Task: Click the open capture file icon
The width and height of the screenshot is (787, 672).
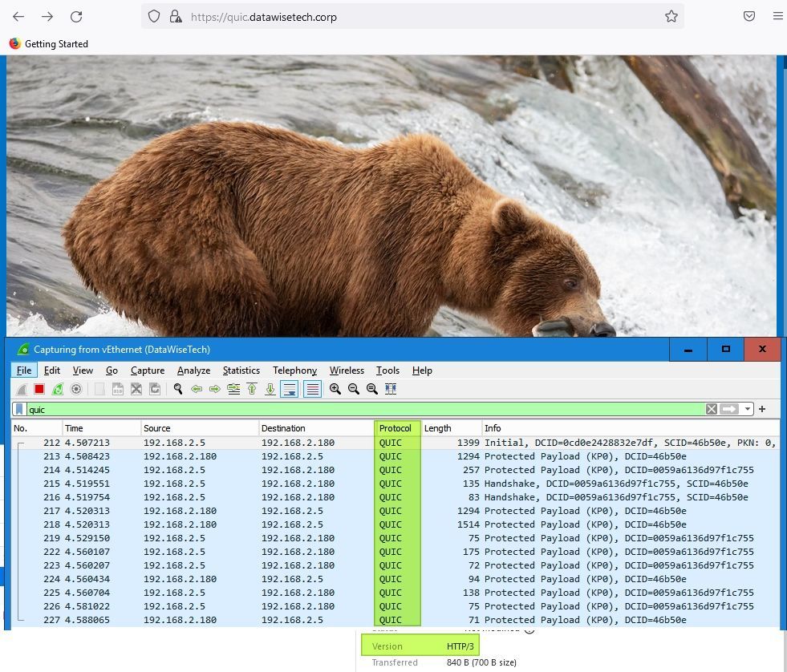Action: (99, 389)
